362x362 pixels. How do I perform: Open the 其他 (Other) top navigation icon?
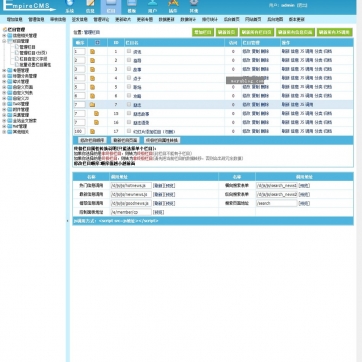pos(194,6)
